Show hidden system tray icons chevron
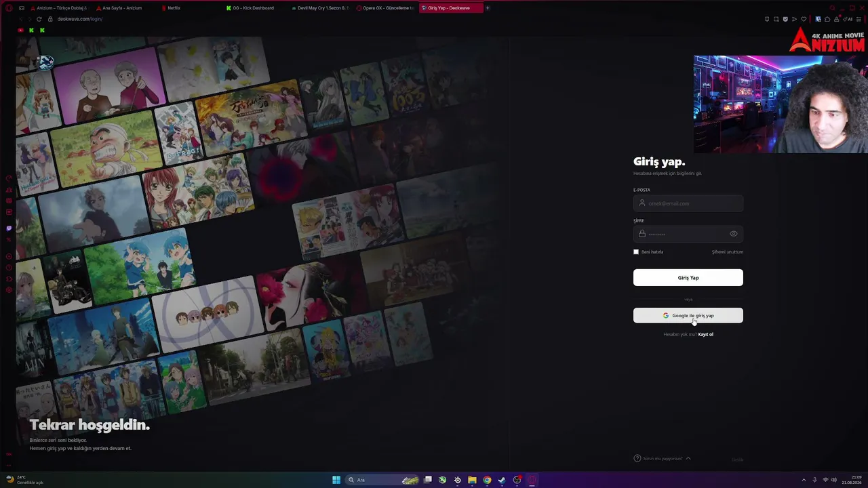Screen dimensions: 868x488 point(804,480)
